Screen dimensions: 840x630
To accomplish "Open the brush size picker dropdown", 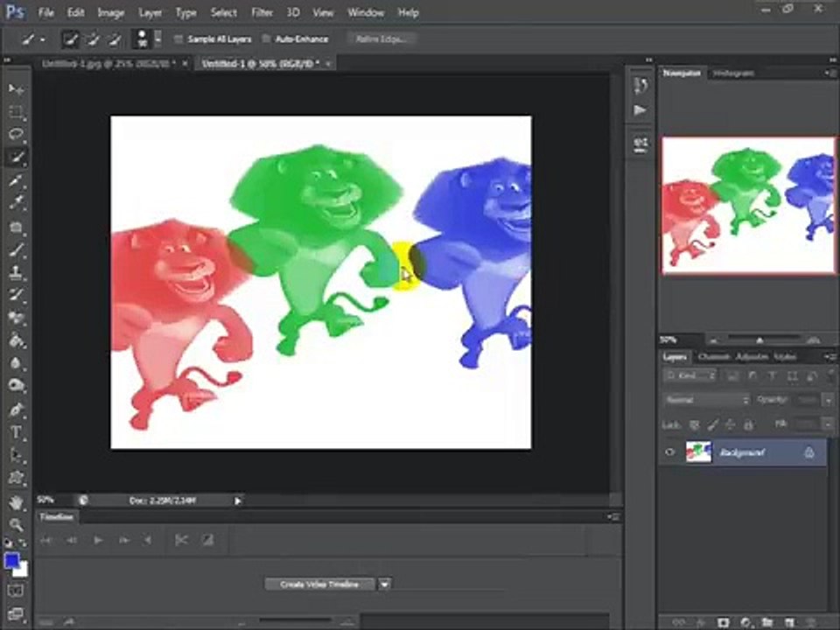I will [x=158, y=38].
